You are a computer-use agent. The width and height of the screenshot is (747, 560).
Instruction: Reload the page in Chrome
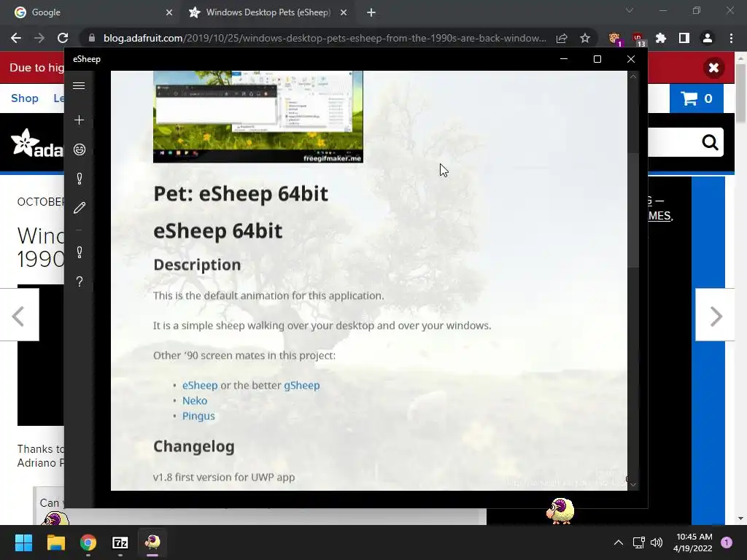tap(63, 38)
